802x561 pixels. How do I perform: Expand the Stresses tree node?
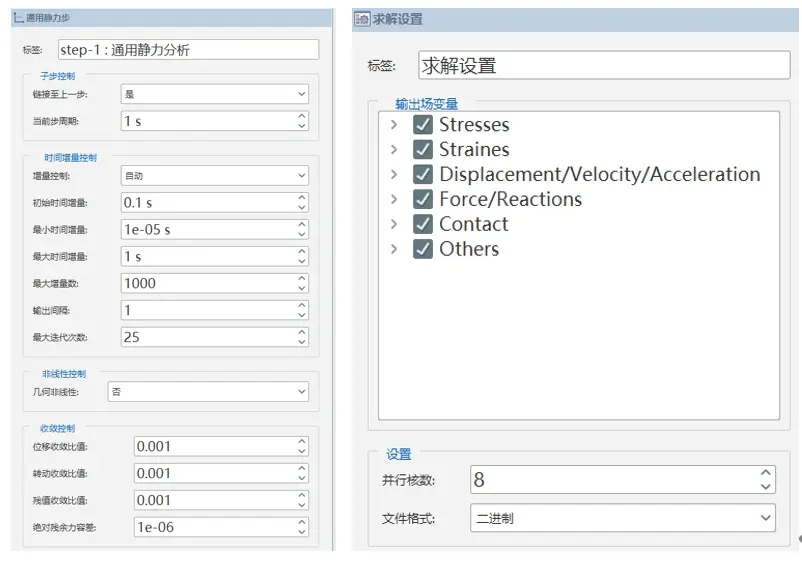point(393,125)
